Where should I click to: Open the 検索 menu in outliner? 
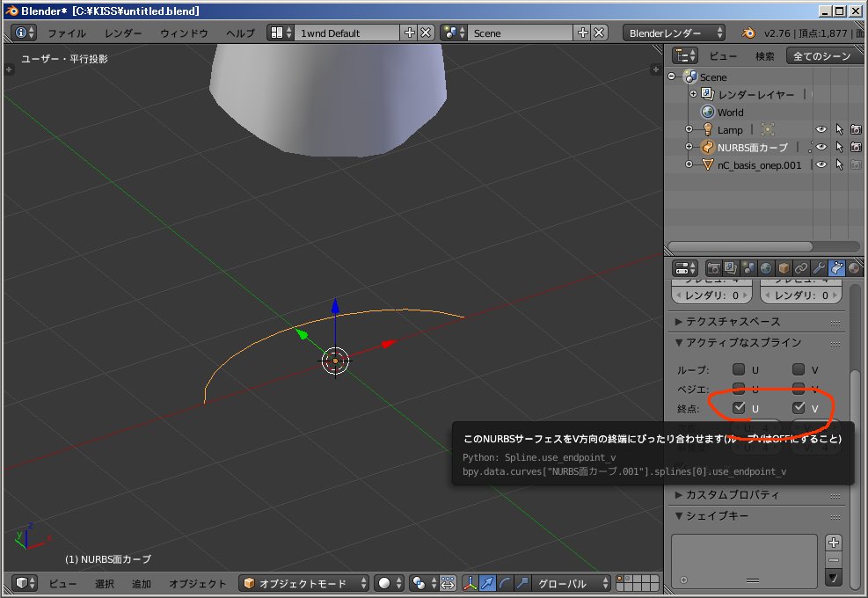point(764,56)
